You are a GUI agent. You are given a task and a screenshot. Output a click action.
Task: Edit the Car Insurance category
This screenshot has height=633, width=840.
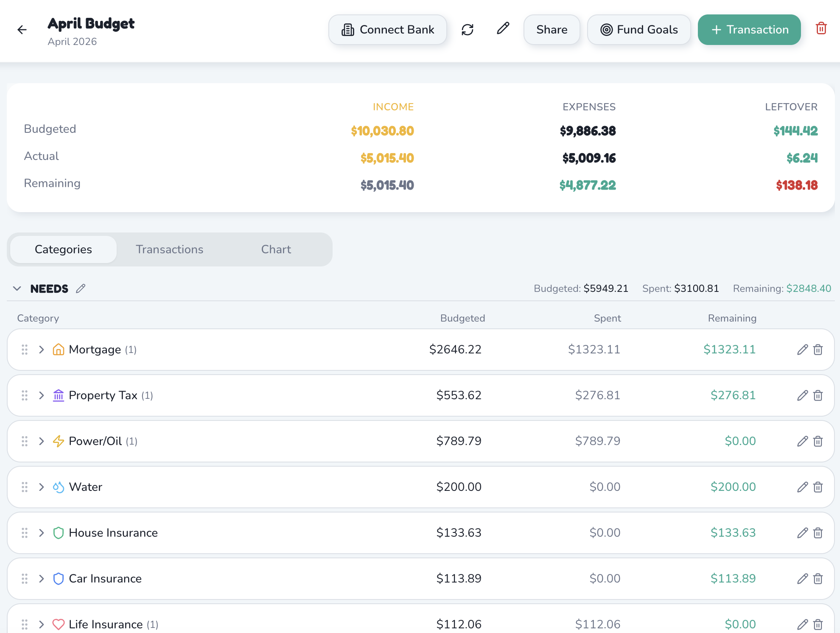coord(802,579)
